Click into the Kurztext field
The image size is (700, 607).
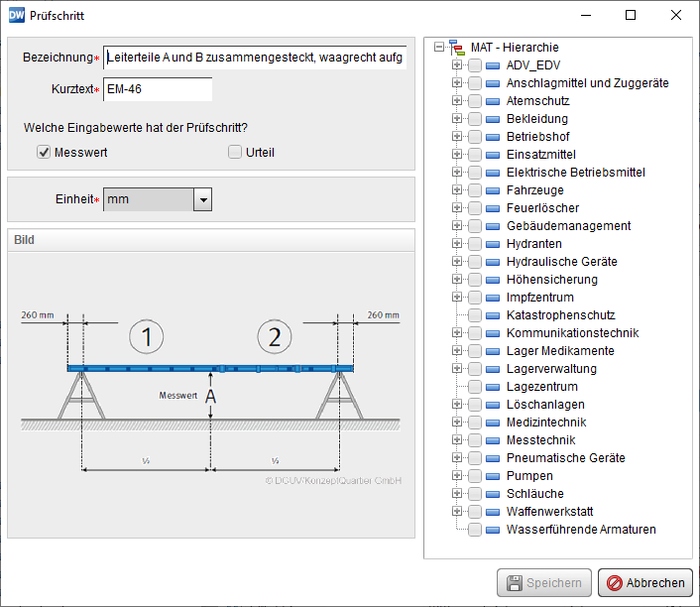click(x=158, y=89)
